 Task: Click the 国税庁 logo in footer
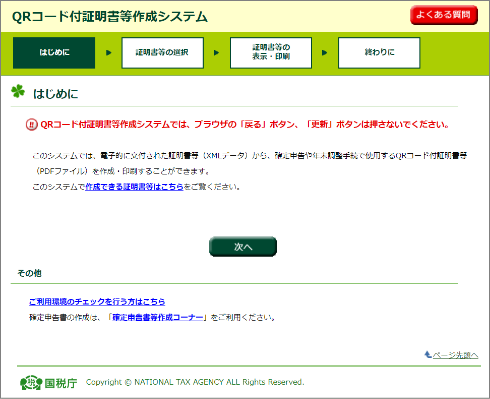pos(49,383)
